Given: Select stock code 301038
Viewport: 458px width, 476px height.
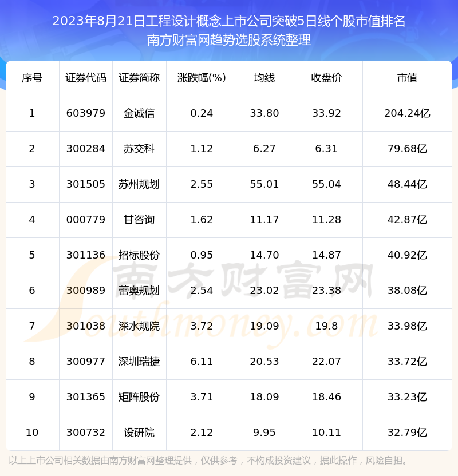Looking at the screenshot, I should [x=86, y=326].
